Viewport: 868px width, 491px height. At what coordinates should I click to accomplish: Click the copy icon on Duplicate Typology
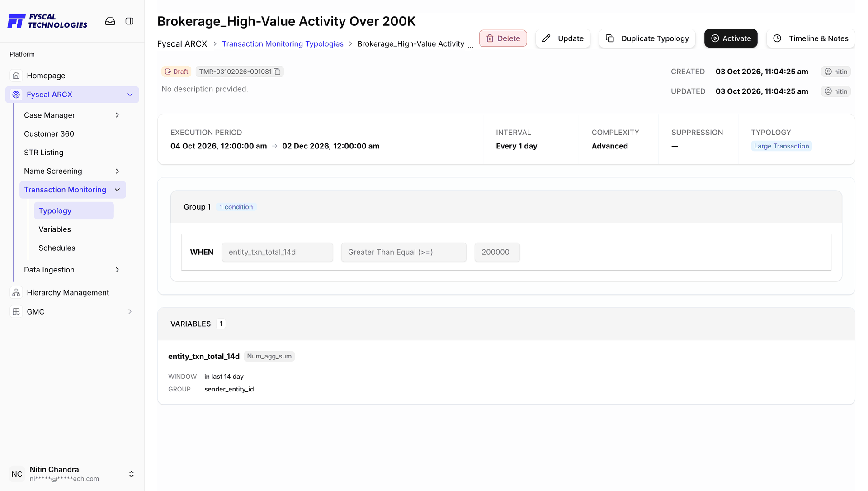610,38
